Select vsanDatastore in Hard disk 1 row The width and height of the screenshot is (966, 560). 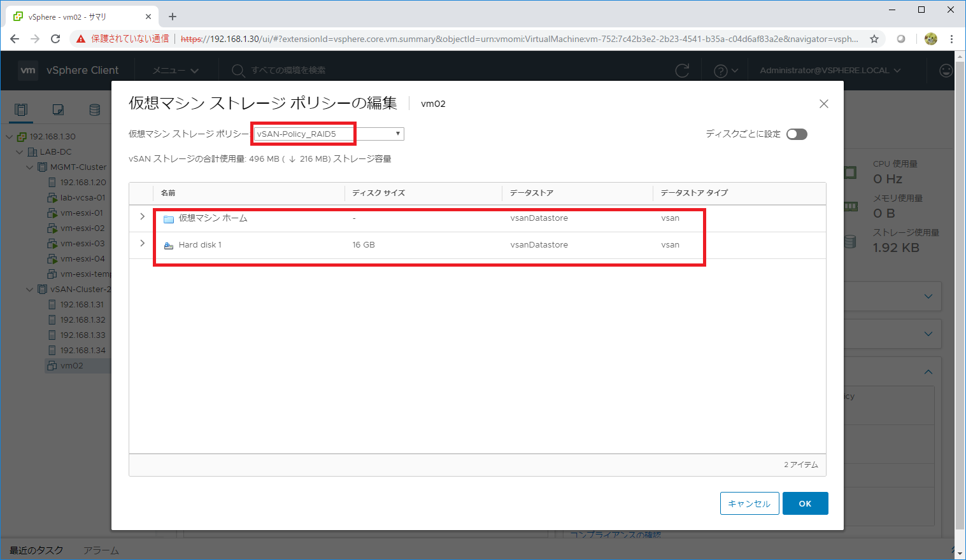pos(539,245)
